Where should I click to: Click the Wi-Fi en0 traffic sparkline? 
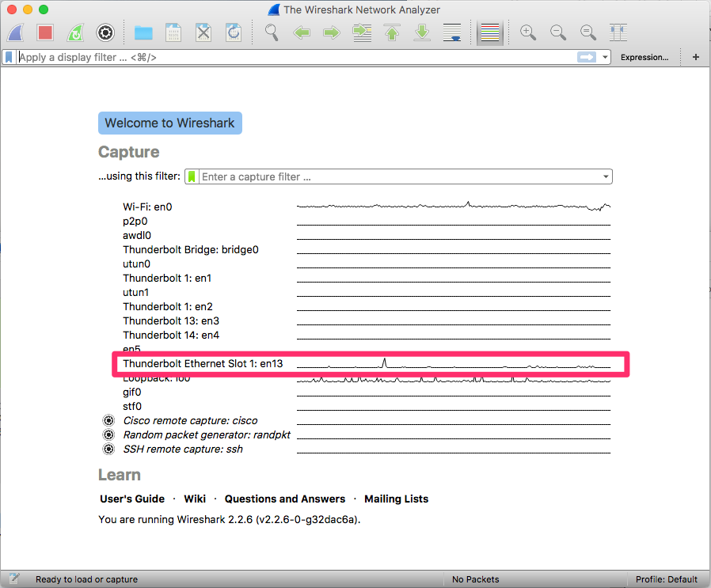coord(454,207)
